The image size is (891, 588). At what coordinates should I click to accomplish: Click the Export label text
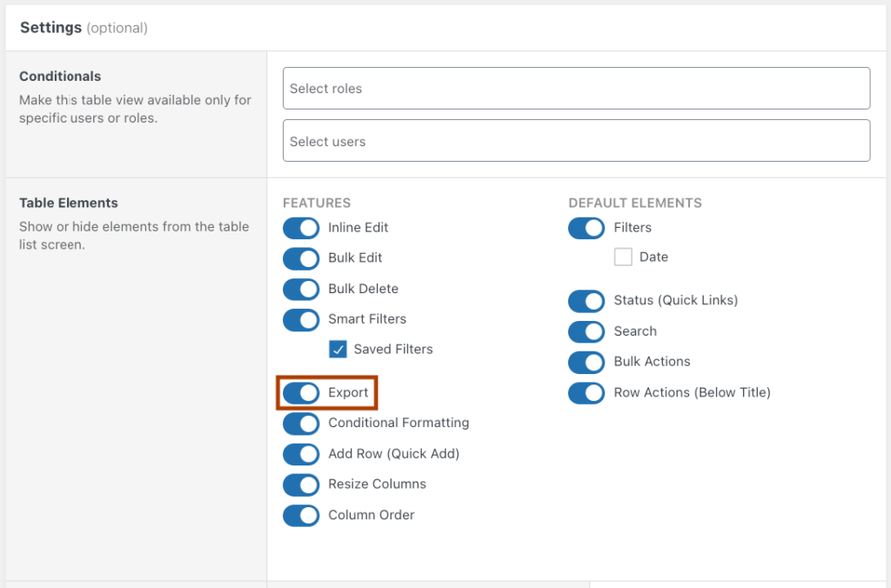click(x=348, y=393)
